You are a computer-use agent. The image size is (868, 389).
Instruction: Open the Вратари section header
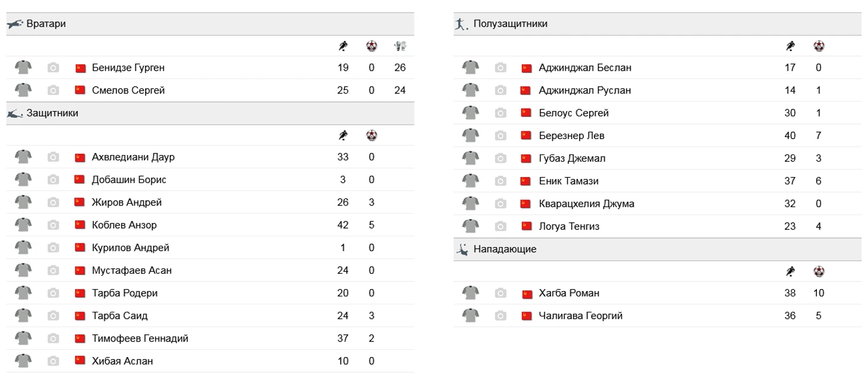pyautogui.click(x=210, y=24)
